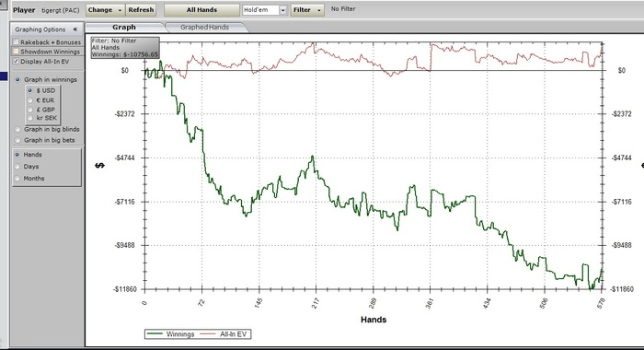Click right axis label -$2372
Viewport: 644px width, 350px height.
(x=621, y=114)
